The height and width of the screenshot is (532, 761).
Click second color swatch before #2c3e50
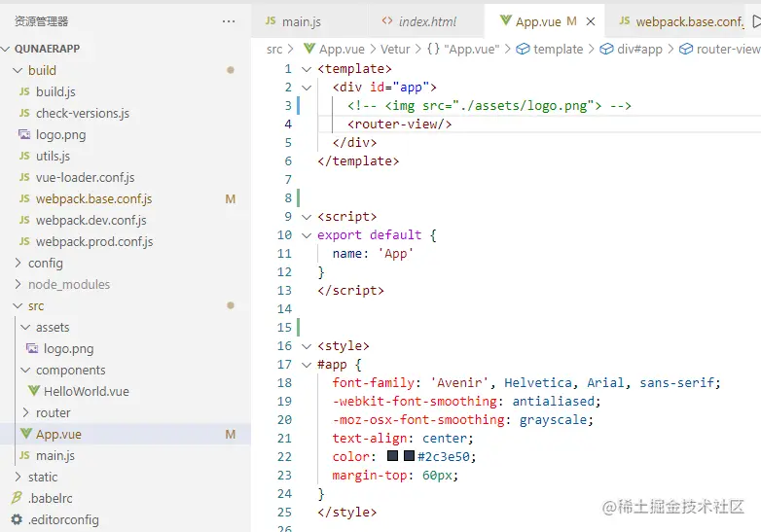click(x=409, y=455)
